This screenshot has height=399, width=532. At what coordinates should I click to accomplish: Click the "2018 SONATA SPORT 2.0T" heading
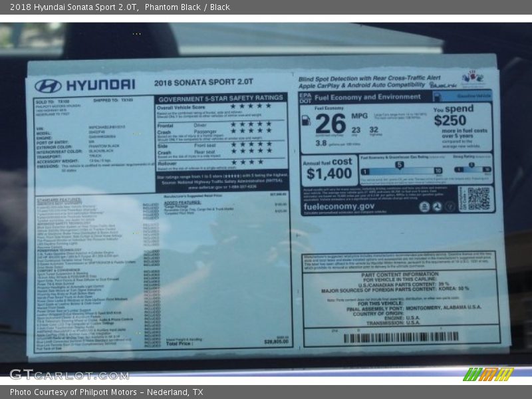point(203,82)
